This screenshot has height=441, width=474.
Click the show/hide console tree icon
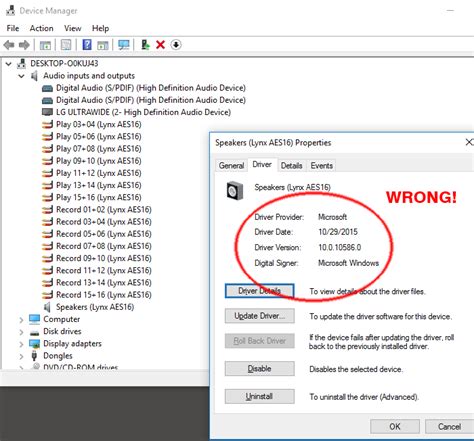[x=45, y=45]
